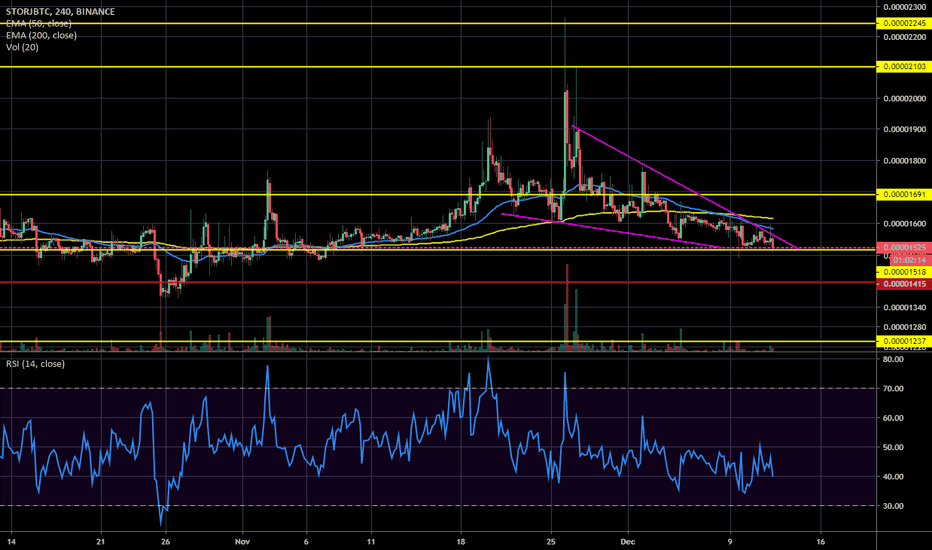Click the 01:02:14 candle countdown label
The width and height of the screenshot is (932, 550).
click(909, 260)
